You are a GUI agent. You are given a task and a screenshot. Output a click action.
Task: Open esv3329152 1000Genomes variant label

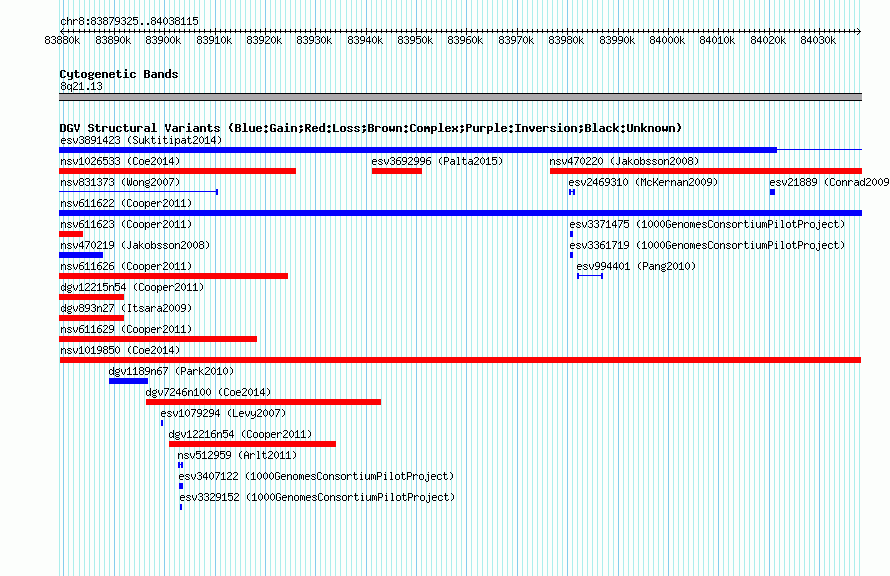point(317,497)
